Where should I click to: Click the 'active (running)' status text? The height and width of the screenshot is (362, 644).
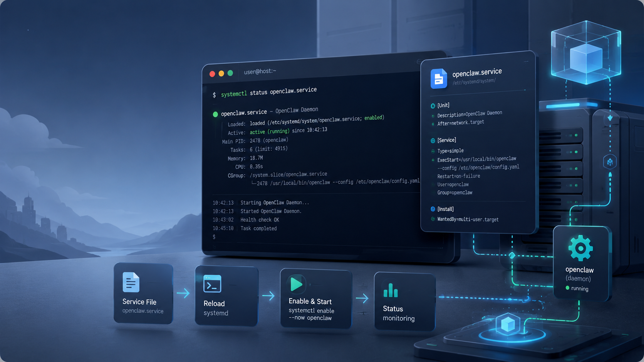click(x=270, y=132)
